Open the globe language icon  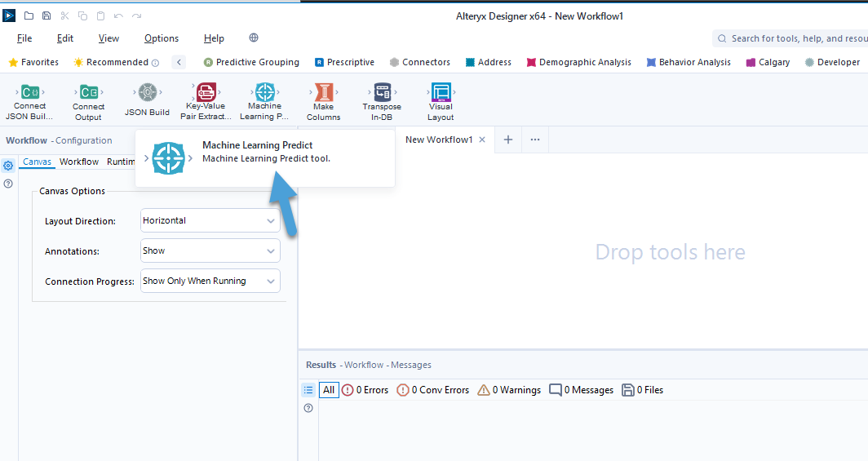click(254, 38)
